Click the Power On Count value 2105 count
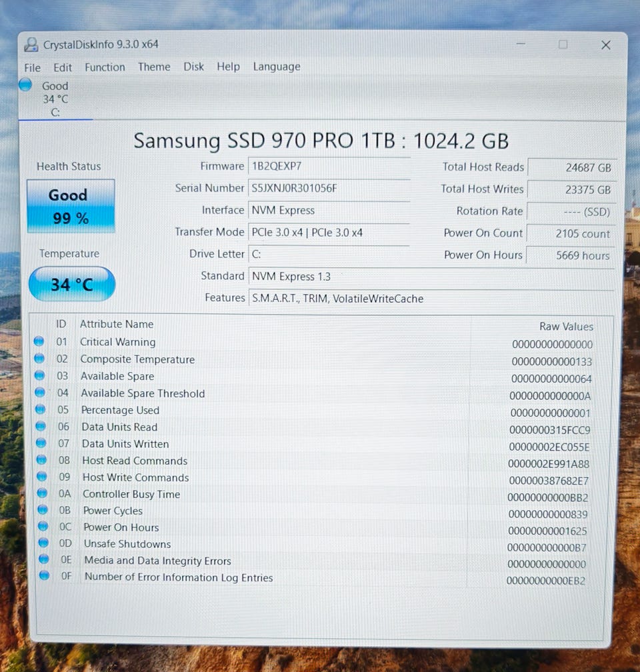Viewport: 640px width, 672px height. point(571,233)
